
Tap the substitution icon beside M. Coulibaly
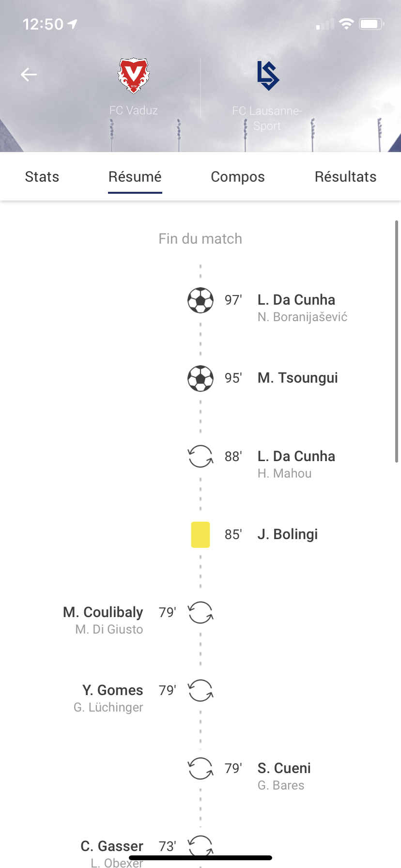(200, 612)
